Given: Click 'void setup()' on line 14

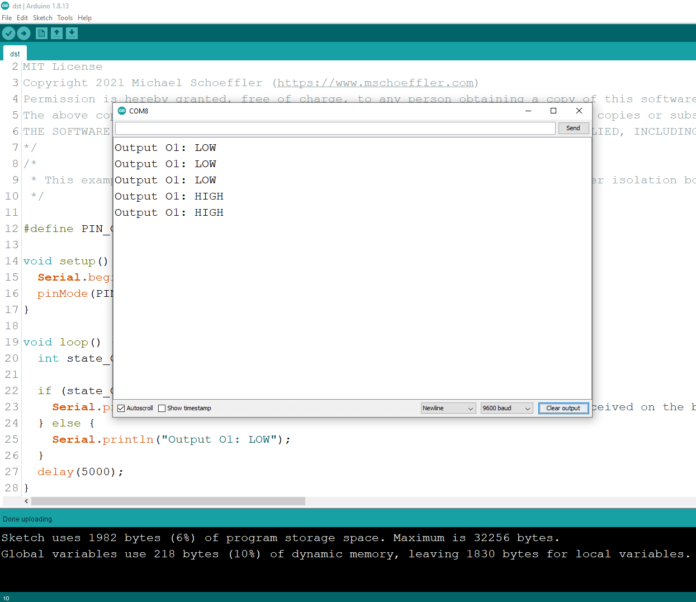Looking at the screenshot, I should 66,261.
